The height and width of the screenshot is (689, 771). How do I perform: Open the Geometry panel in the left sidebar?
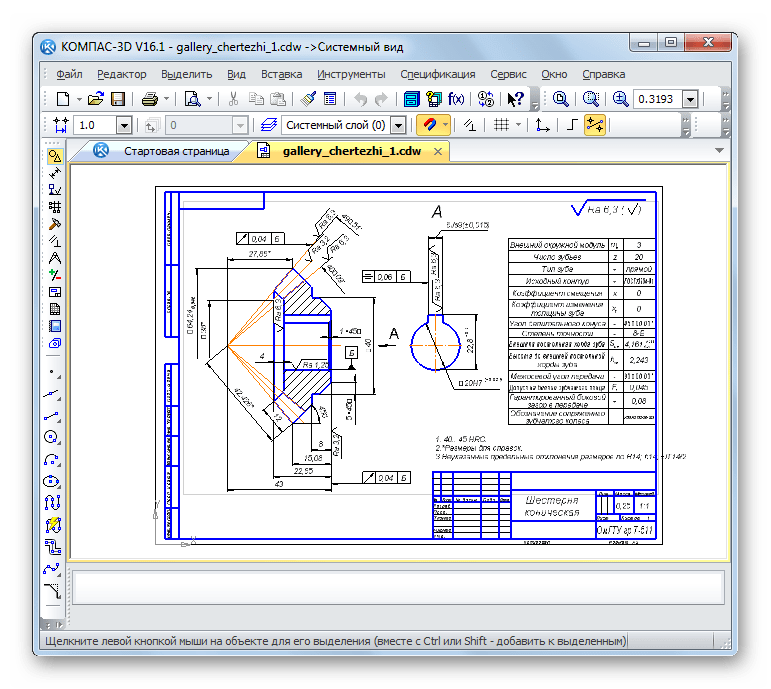click(x=55, y=156)
